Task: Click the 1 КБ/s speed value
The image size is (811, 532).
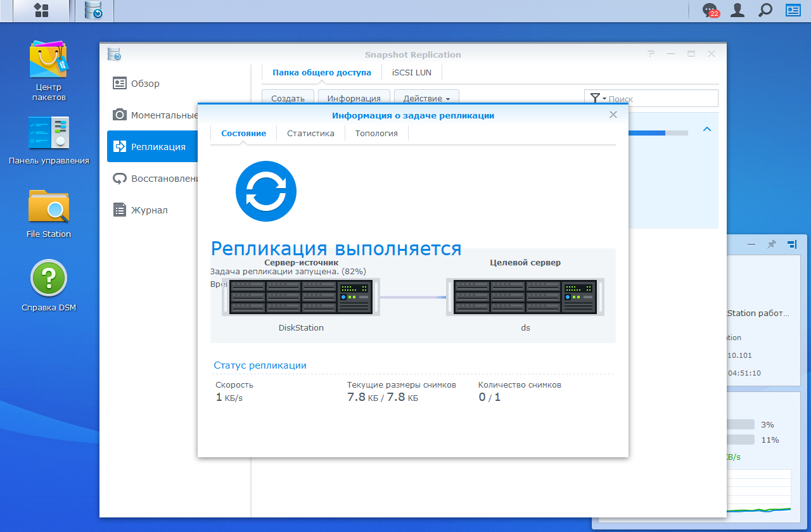Action: [229, 397]
